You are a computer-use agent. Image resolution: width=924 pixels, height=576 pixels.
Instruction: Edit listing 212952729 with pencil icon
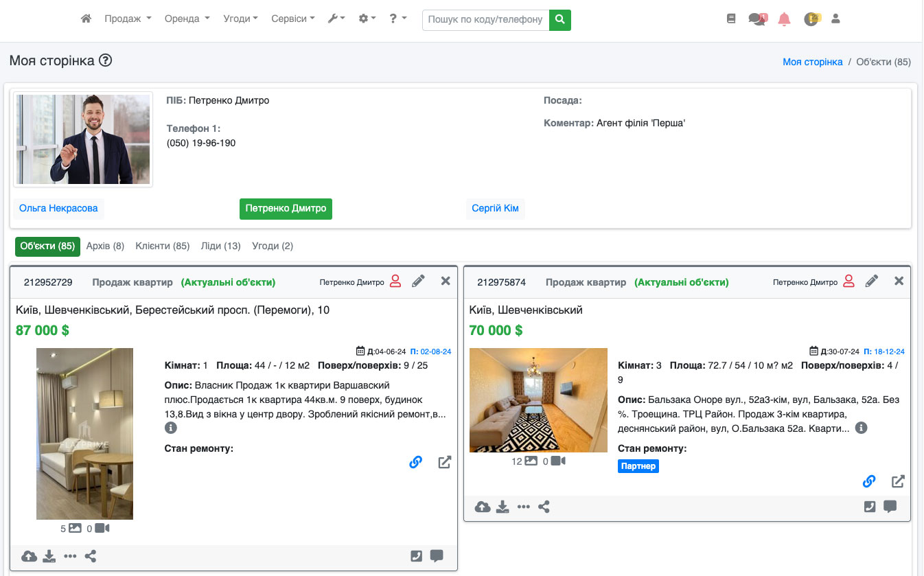pyautogui.click(x=418, y=281)
